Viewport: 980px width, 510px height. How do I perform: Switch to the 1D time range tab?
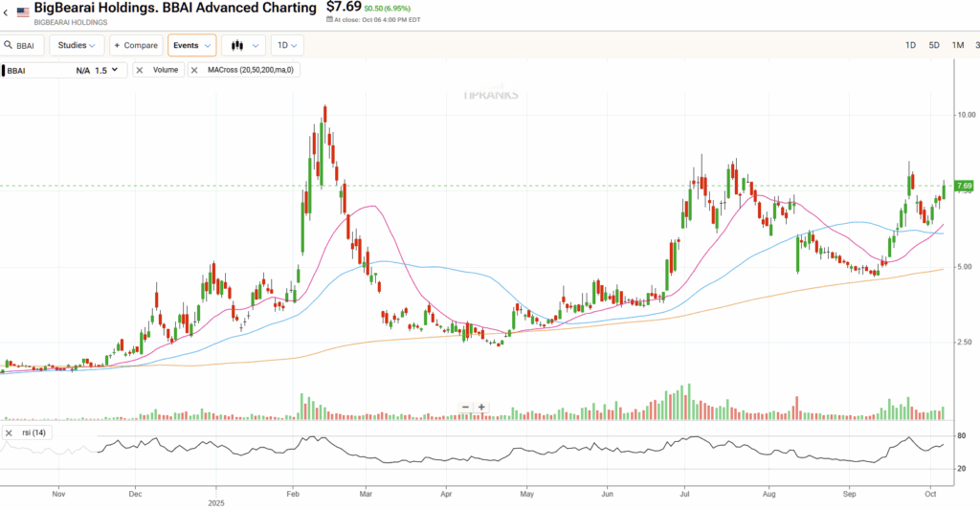coord(910,45)
